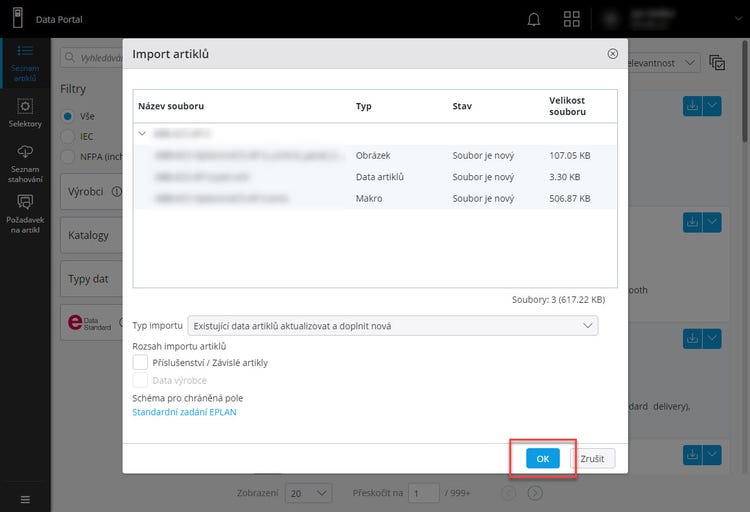Click OK to confirm the import
Image resolution: width=750 pixels, height=512 pixels.
coord(542,458)
